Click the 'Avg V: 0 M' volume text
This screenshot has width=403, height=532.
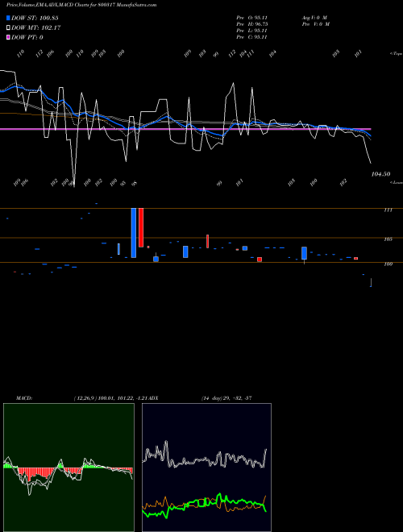[314, 18]
